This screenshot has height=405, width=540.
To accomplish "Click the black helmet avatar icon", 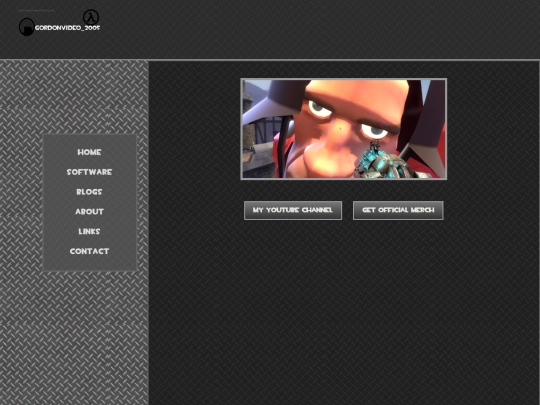I will [x=27, y=27].
